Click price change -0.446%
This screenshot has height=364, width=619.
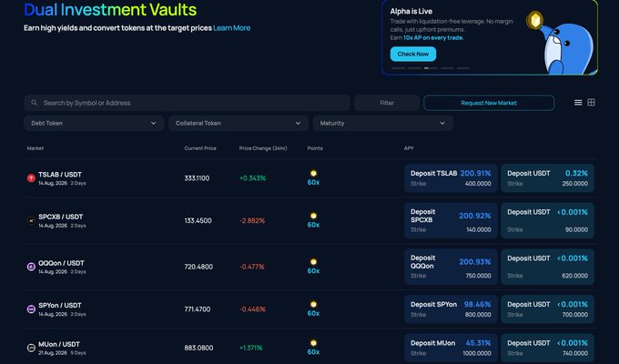coord(253,309)
